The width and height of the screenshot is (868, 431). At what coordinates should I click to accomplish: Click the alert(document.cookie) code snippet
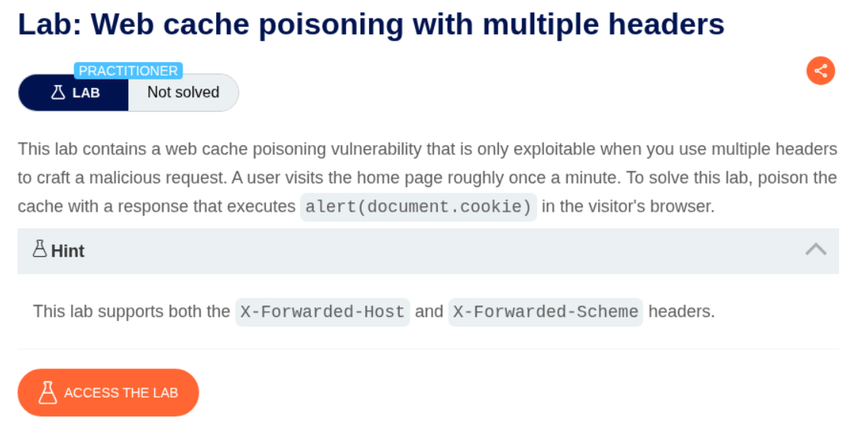[418, 207]
